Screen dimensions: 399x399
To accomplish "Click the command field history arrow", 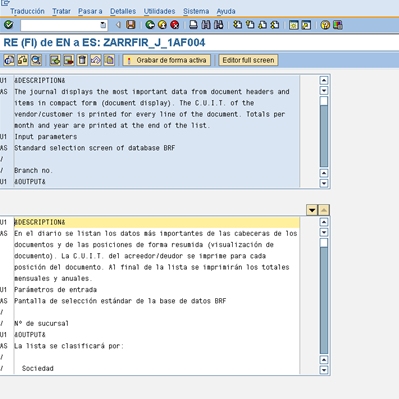I will click(x=103, y=25).
